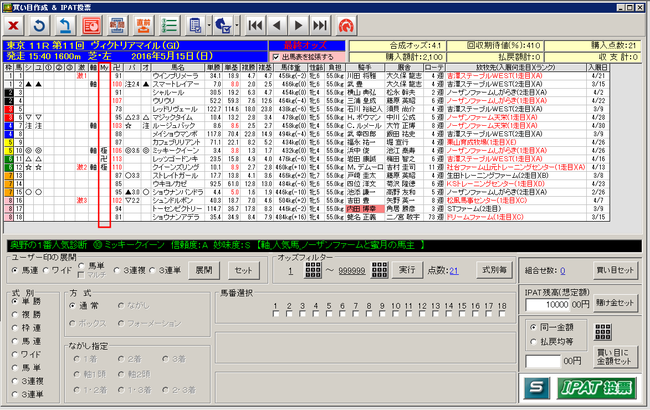Image resolution: width=650 pixels, height=410 pixels.
Task: Click the 実行 odds filter button
Action: pos(407,270)
